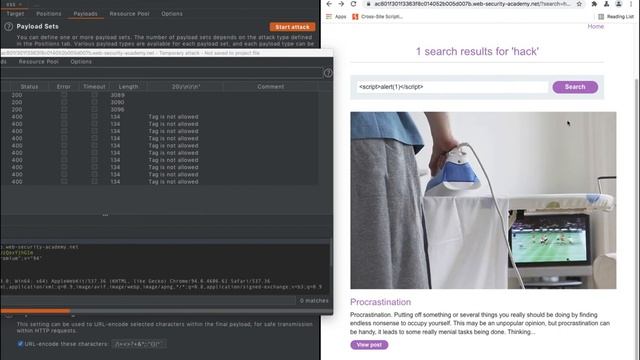This screenshot has height=360, width=640.
Task: Open Chrome extensions puzzle icon
Action: [x=594, y=4]
